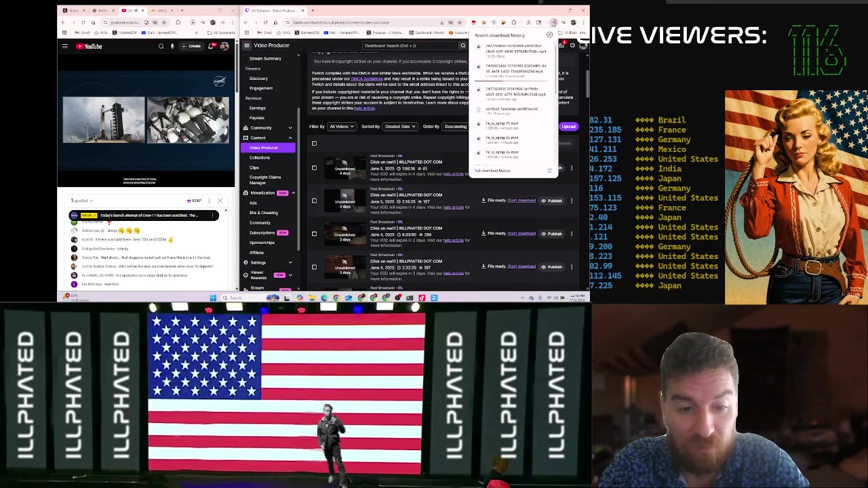Focus the Dashboard Search field
868x488 pixels.
[x=411, y=45]
